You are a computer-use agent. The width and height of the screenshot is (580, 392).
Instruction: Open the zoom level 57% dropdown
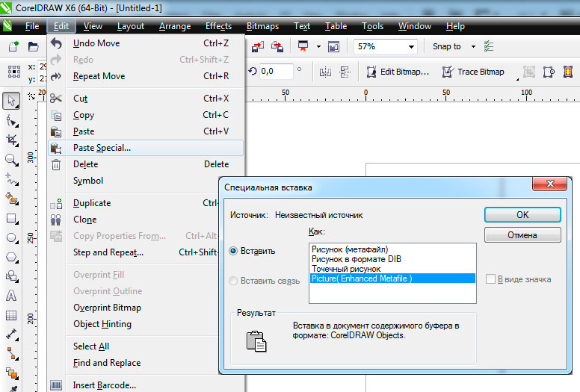pos(411,46)
